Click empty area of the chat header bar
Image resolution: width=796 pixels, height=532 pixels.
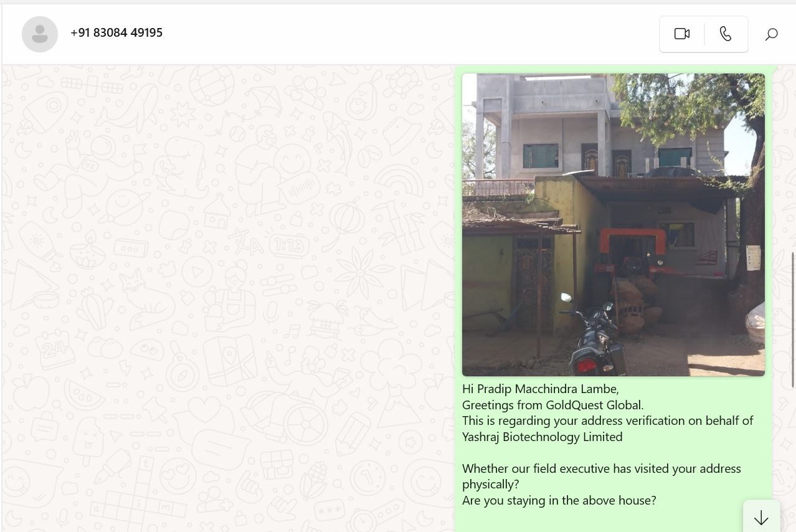tap(405, 34)
